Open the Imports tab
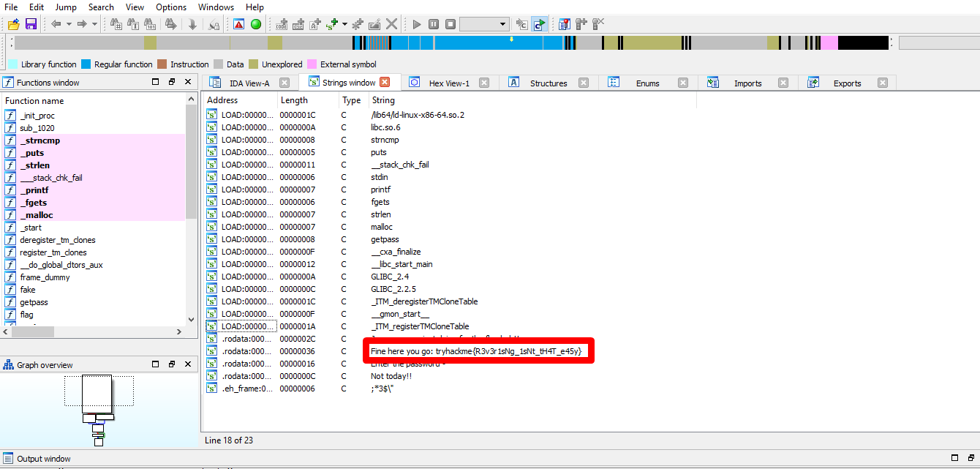This screenshot has width=980, height=469. point(747,83)
